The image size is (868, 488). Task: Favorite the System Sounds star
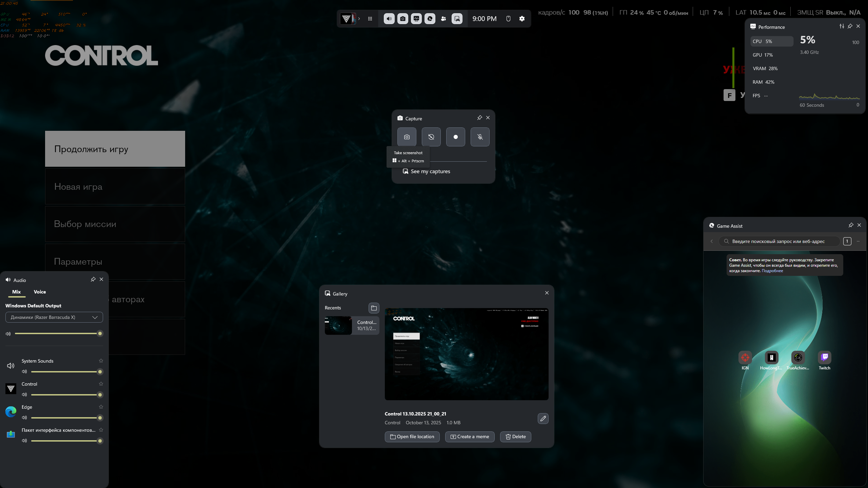click(x=101, y=361)
